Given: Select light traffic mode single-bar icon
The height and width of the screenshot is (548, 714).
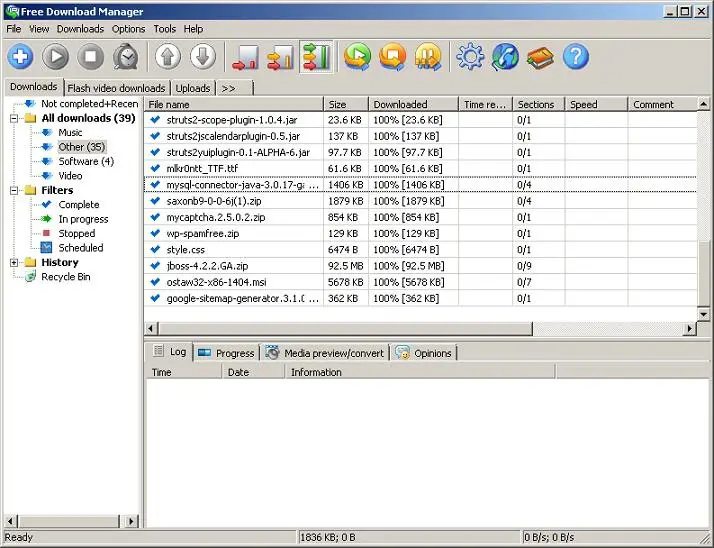Looking at the screenshot, I should pos(245,57).
